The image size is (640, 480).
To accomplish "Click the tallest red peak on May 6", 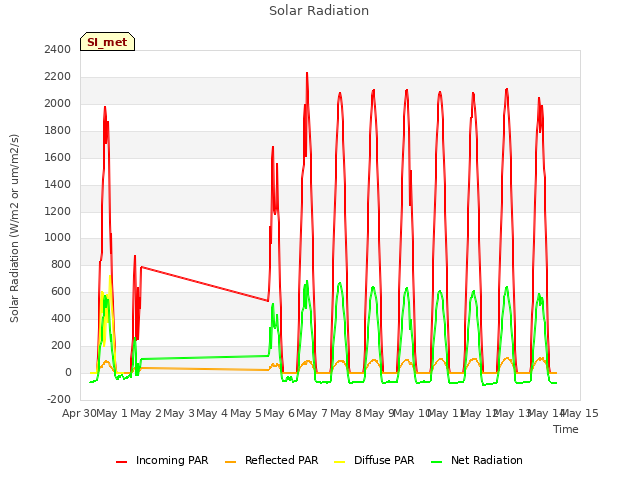I will (307, 74).
